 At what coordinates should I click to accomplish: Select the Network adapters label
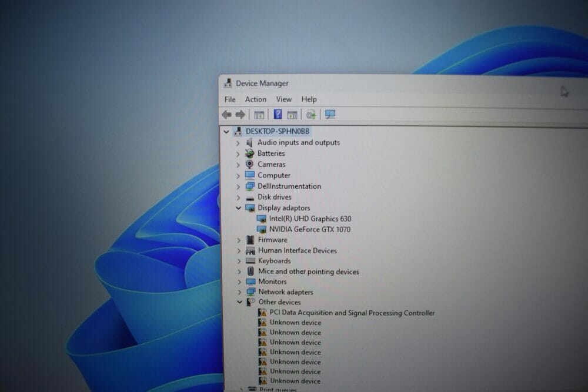tap(286, 292)
